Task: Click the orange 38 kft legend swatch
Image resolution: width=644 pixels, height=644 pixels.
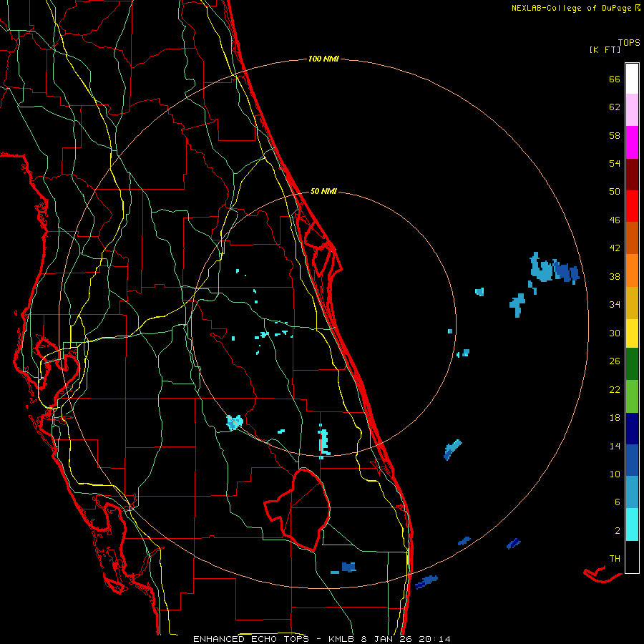Action: pos(632,270)
